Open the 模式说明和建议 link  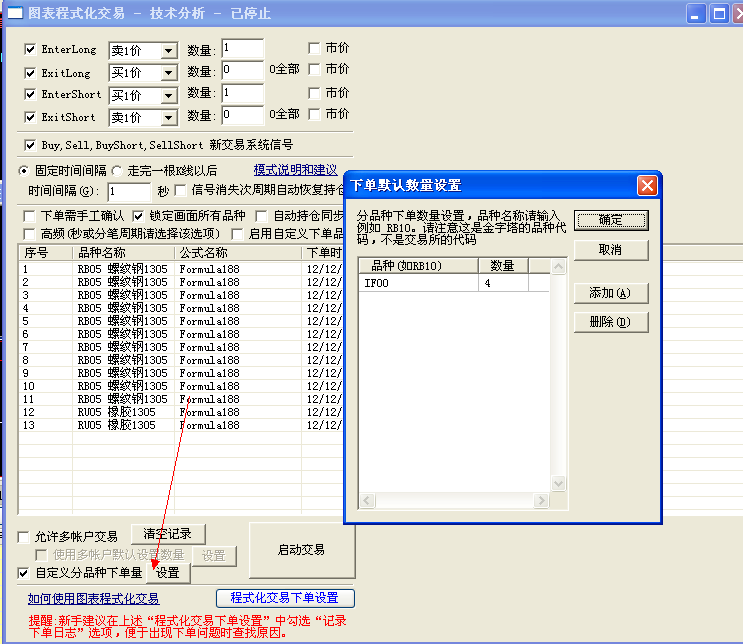coord(295,170)
